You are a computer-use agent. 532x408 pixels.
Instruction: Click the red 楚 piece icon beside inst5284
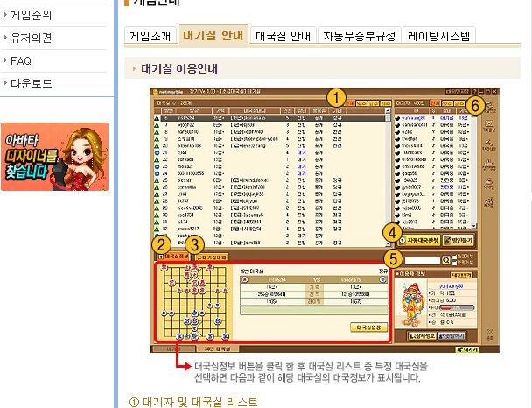point(245,279)
